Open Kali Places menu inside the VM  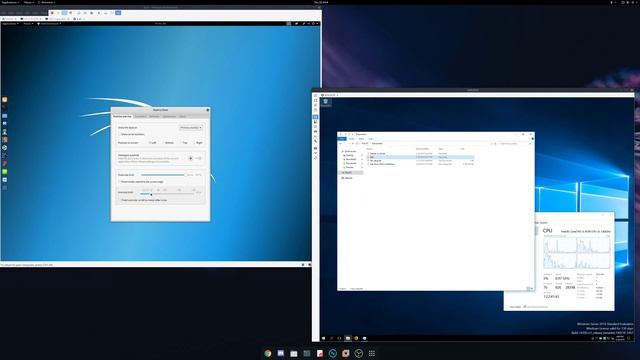pyautogui.click(x=28, y=24)
